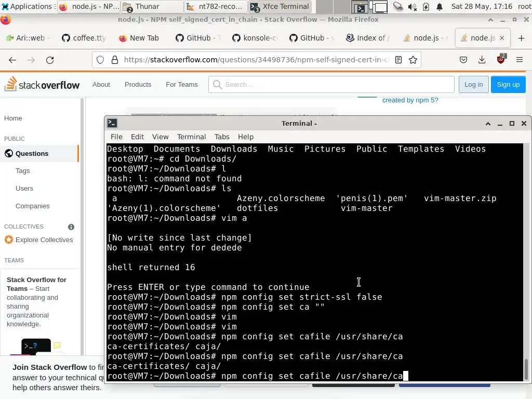The height and width of the screenshot is (399, 532).
Task: Click the Stack Overflow search box
Action: 331,85
